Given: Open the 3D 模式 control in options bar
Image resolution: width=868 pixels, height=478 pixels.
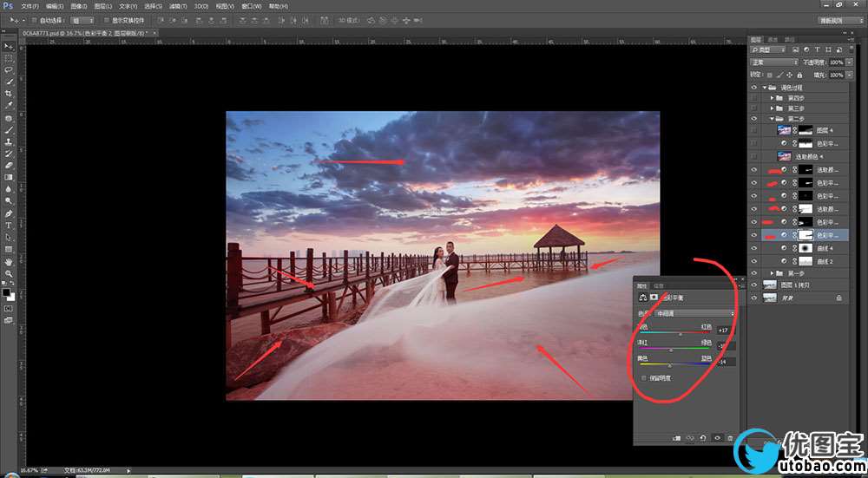Looking at the screenshot, I should coord(349,21).
